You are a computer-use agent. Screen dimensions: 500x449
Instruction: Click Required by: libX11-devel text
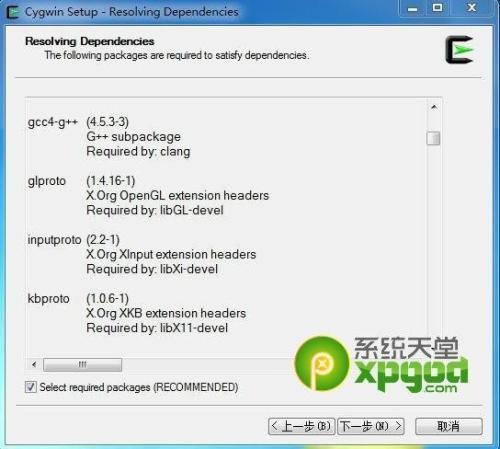[x=157, y=328]
